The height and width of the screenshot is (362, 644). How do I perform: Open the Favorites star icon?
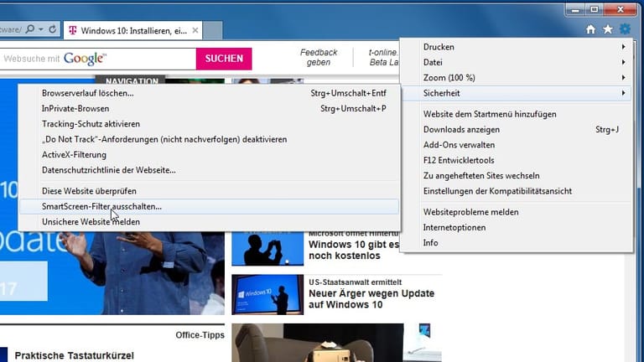607,29
